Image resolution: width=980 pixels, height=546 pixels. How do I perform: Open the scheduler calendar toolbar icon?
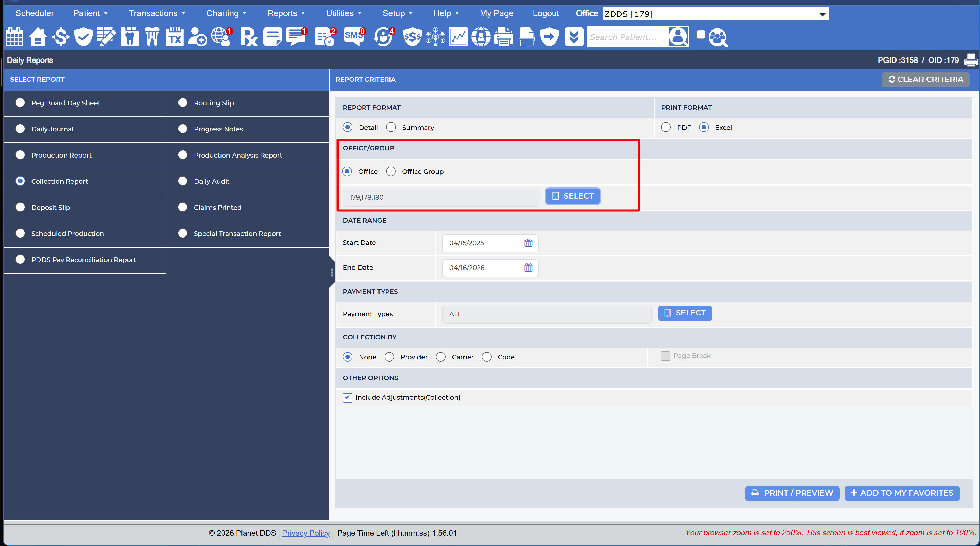coord(14,37)
